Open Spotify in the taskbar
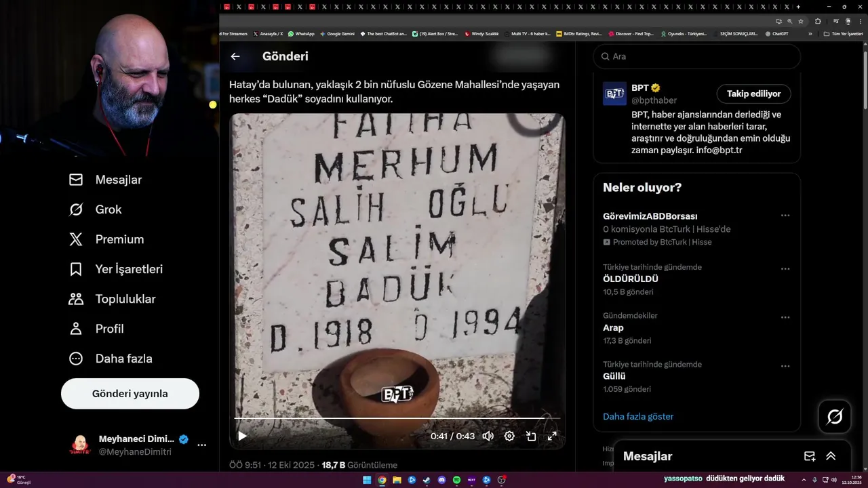The height and width of the screenshot is (488, 868). [456, 480]
